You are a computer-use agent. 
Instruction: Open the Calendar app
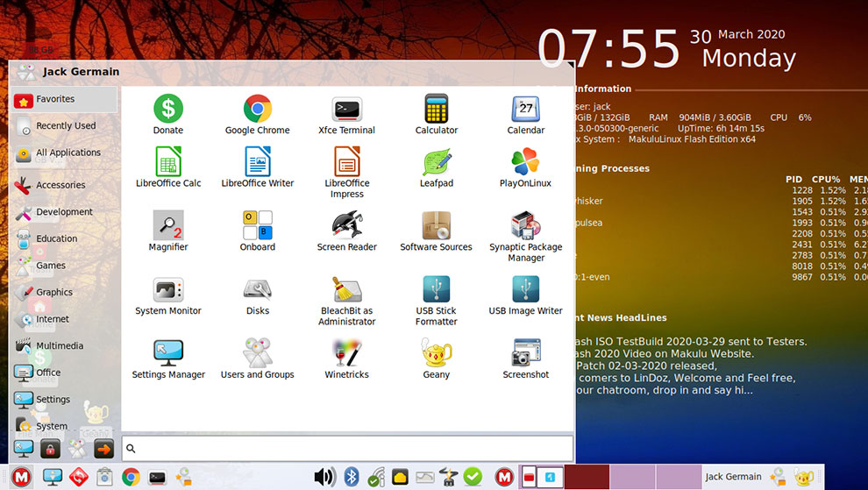(x=525, y=115)
